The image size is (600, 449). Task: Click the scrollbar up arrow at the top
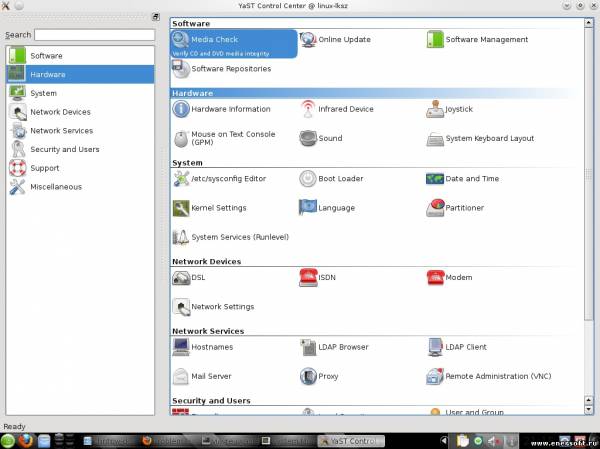589,23
